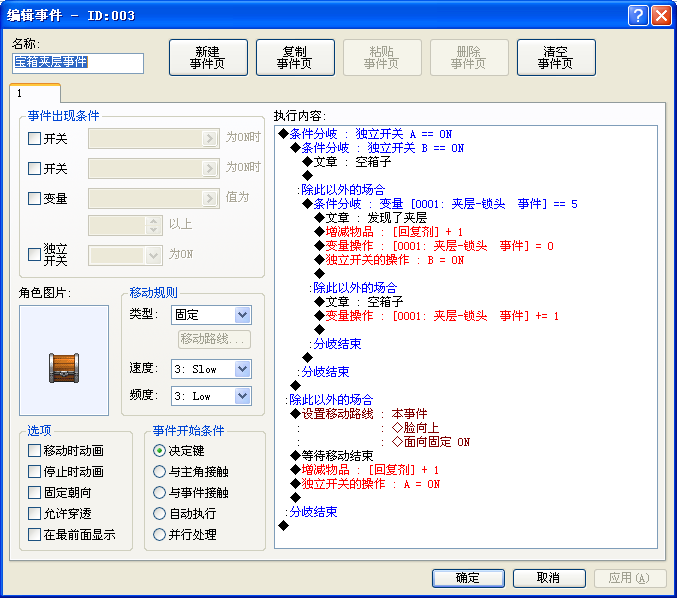Click the treasure chest character graphic
The height and width of the screenshot is (598, 677).
[x=64, y=368]
